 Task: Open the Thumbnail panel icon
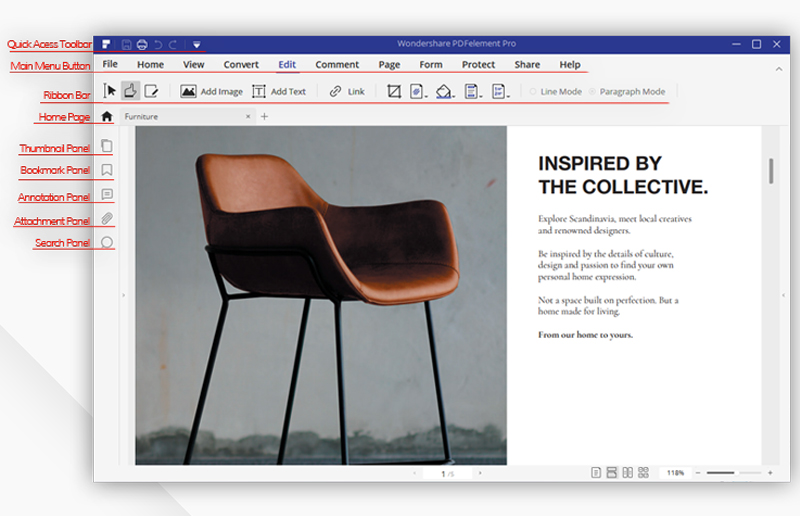[107, 146]
